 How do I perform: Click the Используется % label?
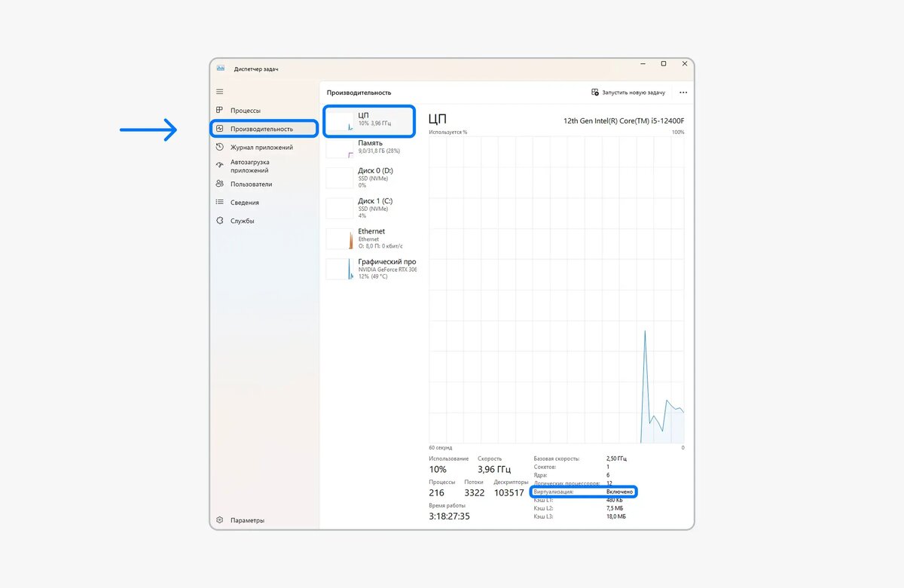tap(448, 132)
